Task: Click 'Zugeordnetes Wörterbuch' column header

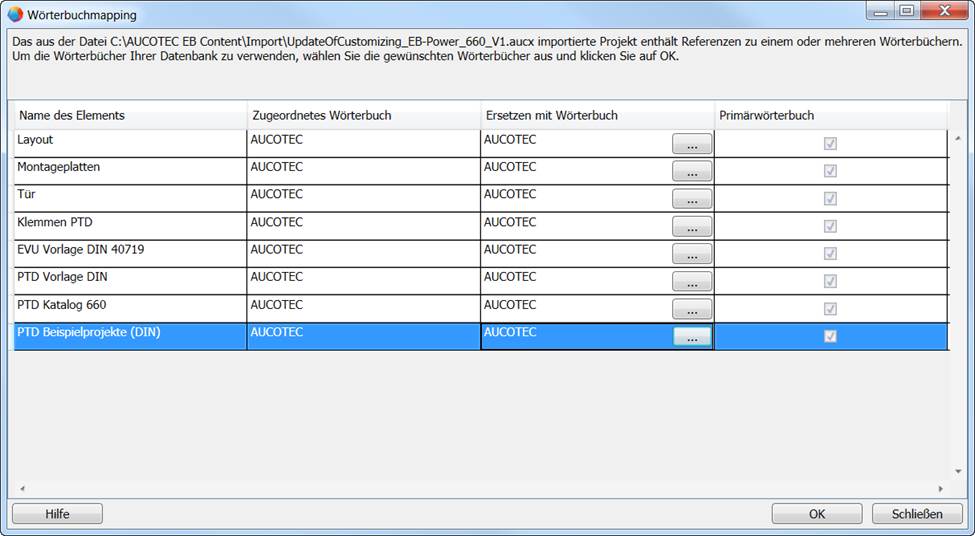Action: coord(364,116)
